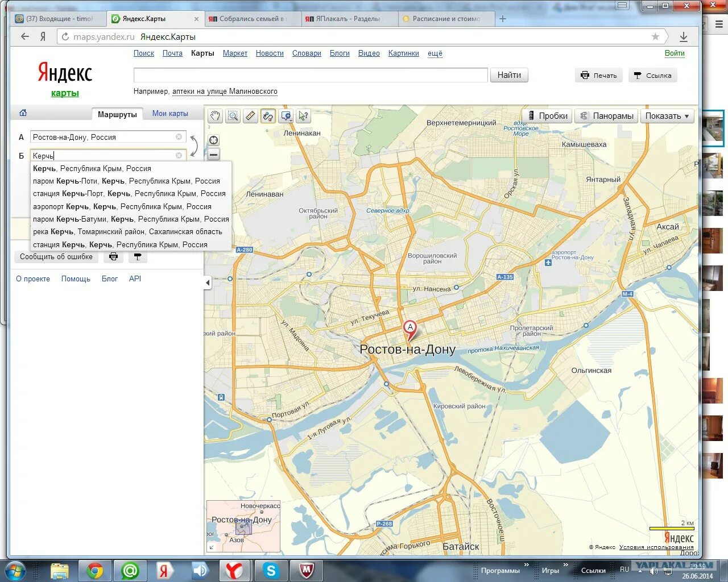Click the browser address bar
The width and height of the screenshot is (728, 582).
click(x=364, y=36)
